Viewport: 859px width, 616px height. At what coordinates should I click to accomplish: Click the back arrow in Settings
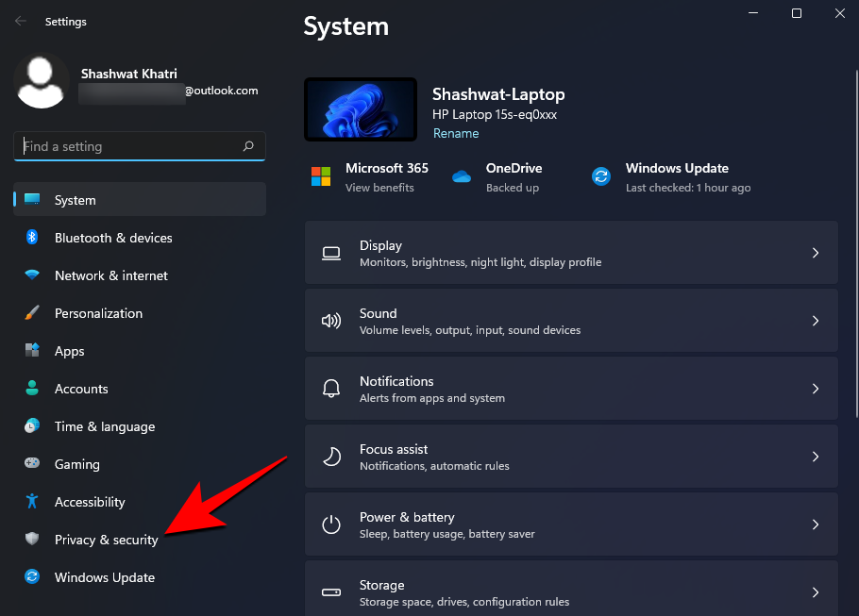[x=19, y=21]
